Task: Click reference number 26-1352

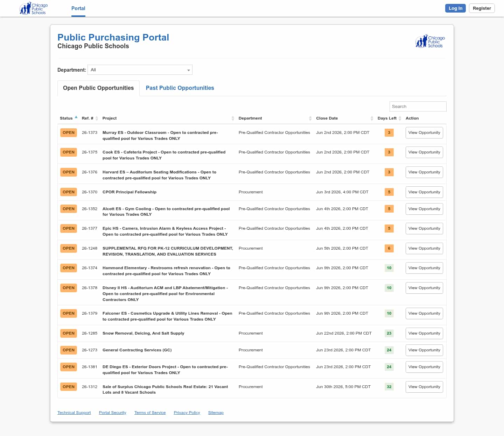Action: click(x=90, y=209)
